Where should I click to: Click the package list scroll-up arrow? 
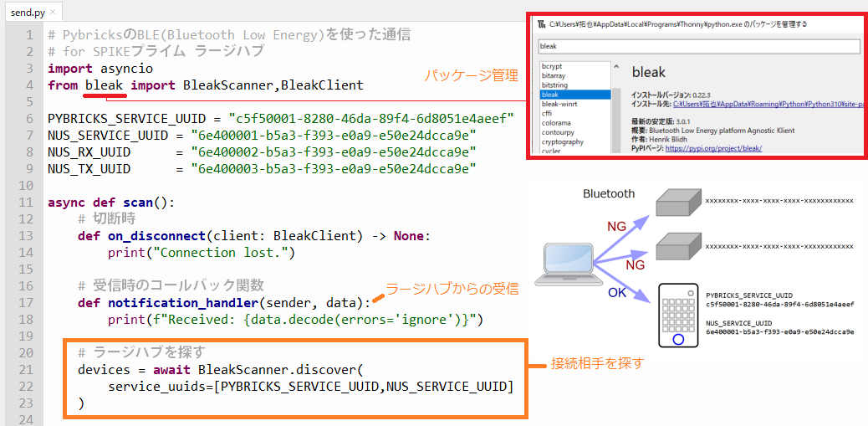pos(615,66)
